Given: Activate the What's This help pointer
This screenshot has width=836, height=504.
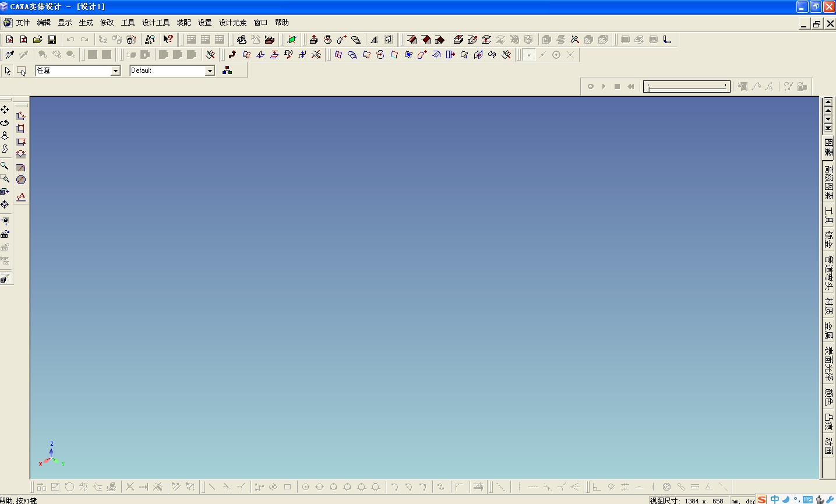Looking at the screenshot, I should (x=168, y=40).
